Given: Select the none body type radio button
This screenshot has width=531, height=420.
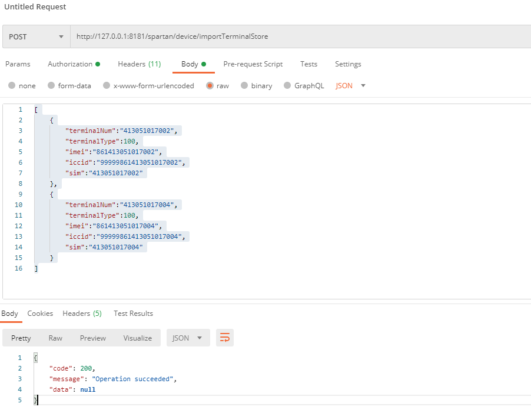Looking at the screenshot, I should (12, 86).
